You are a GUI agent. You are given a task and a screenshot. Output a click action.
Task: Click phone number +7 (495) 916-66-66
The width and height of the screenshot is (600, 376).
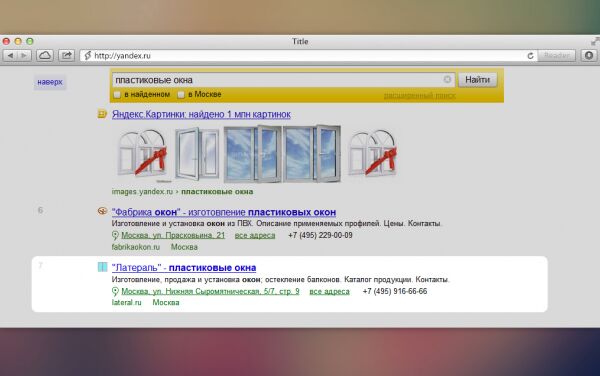[395, 291]
